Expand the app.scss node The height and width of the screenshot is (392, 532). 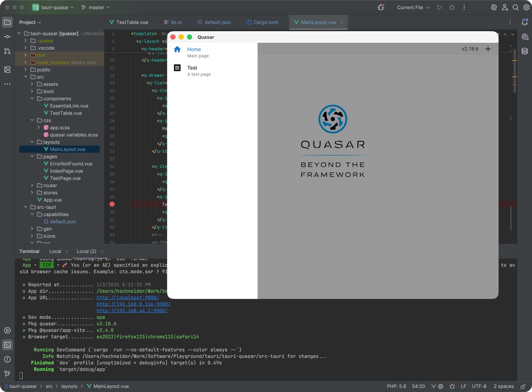click(x=38, y=127)
